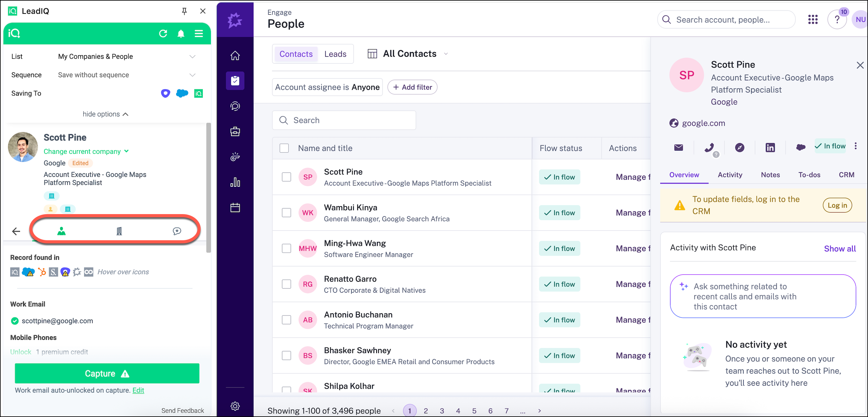Viewport: 868px width, 417px height.
Task: Open the three-dot more options menu
Action: click(856, 146)
